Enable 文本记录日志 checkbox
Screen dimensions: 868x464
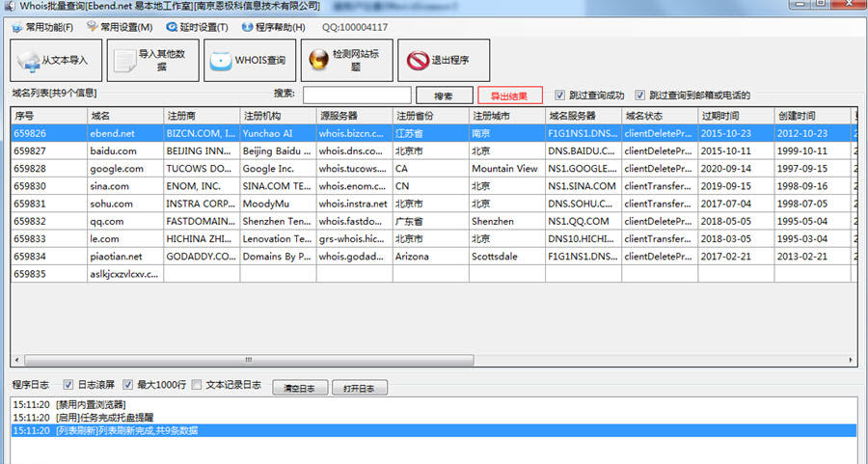coord(197,384)
